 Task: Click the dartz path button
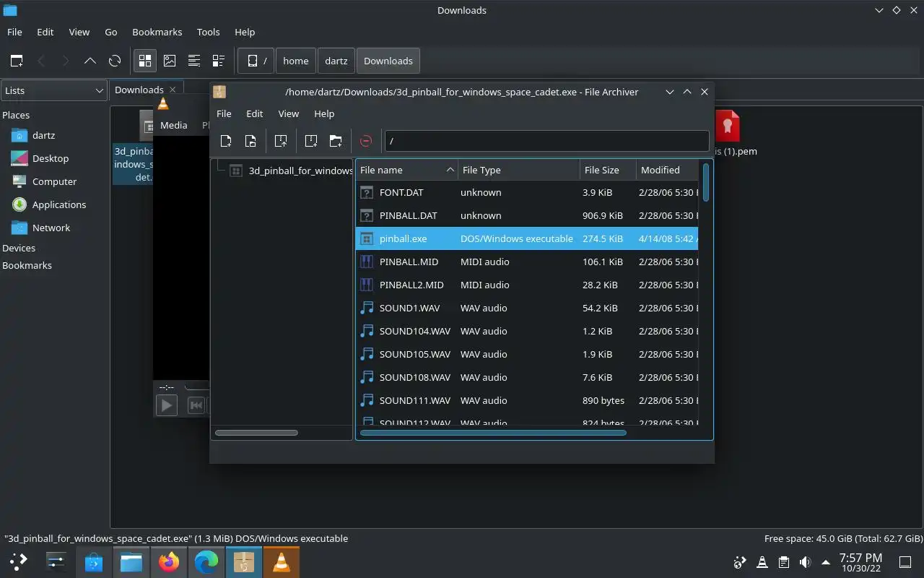click(x=336, y=61)
